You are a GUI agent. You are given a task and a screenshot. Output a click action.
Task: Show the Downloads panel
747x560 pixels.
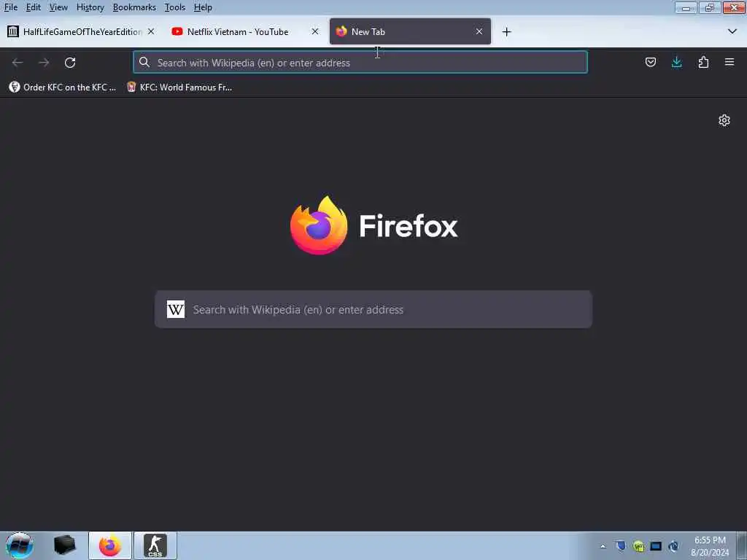click(676, 63)
